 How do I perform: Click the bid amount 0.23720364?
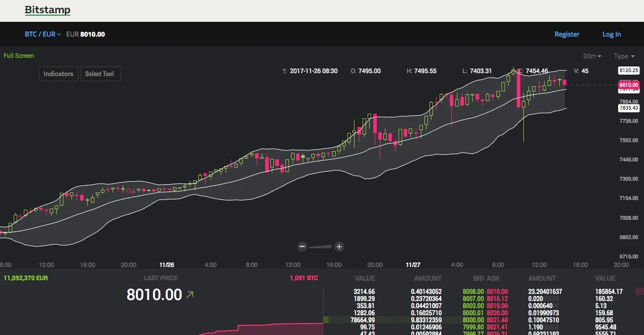coord(426,299)
